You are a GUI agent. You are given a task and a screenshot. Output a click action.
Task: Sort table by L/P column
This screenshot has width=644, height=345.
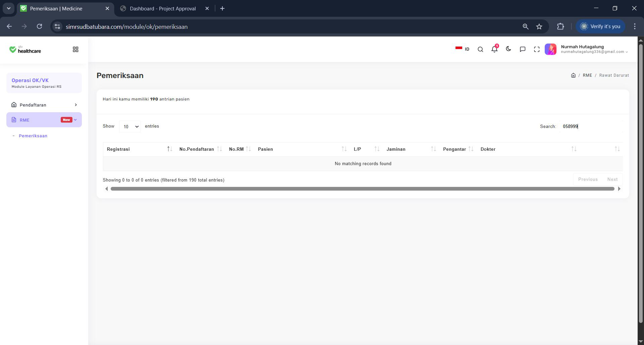click(x=366, y=149)
